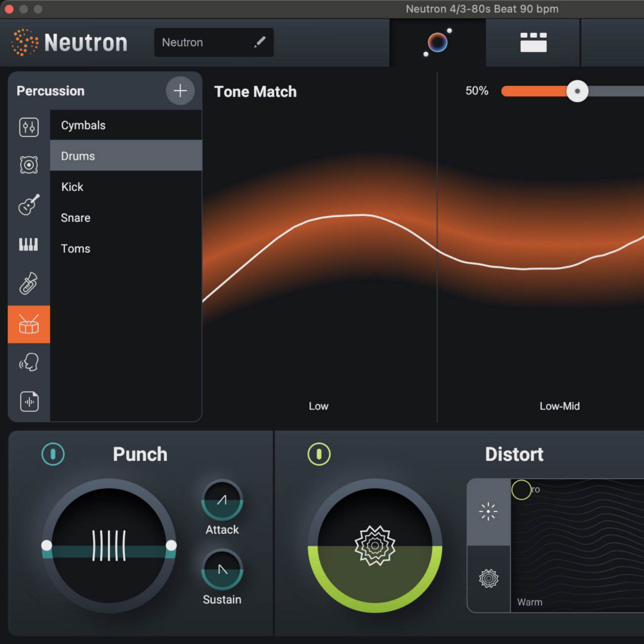Choose Cymbals in the Percussion list
The height and width of the screenshot is (644, 644).
click(x=126, y=125)
